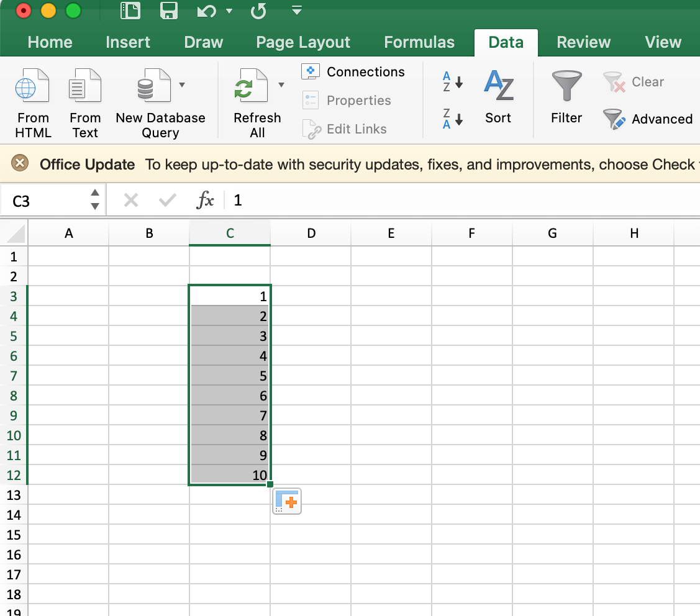Open Connections
This screenshot has width=700, height=616.
(353, 72)
